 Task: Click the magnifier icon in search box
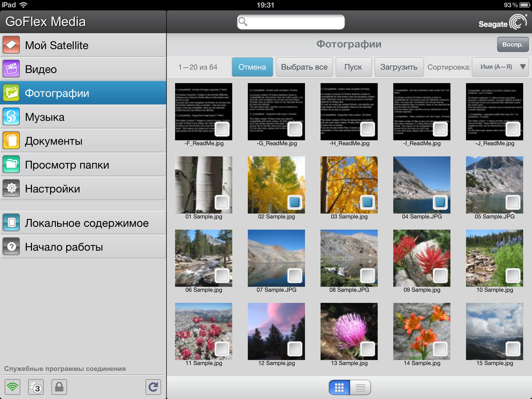243,22
